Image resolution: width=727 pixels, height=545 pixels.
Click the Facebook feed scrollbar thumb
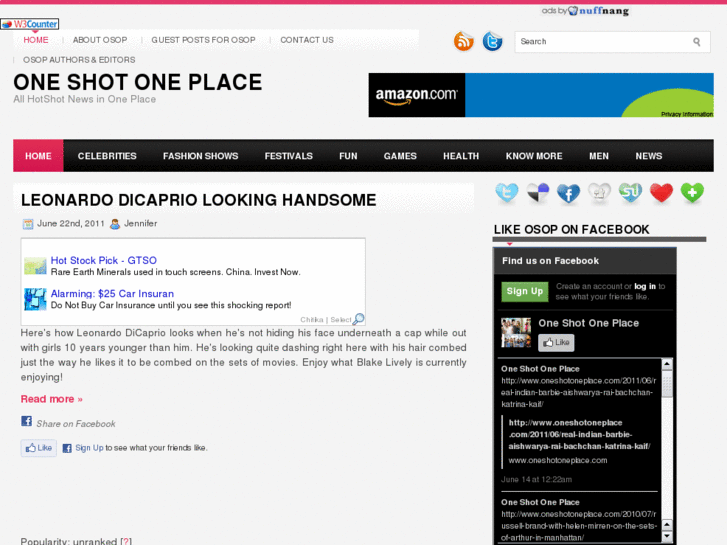coord(667,384)
